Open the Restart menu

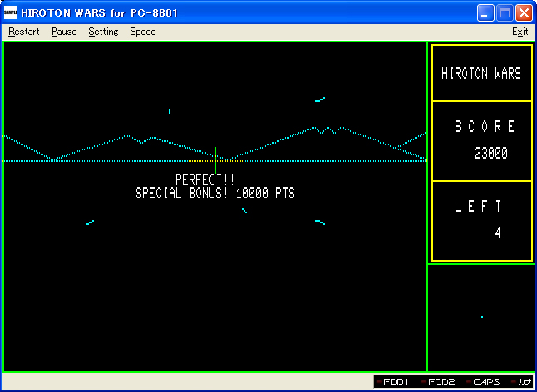coord(23,32)
